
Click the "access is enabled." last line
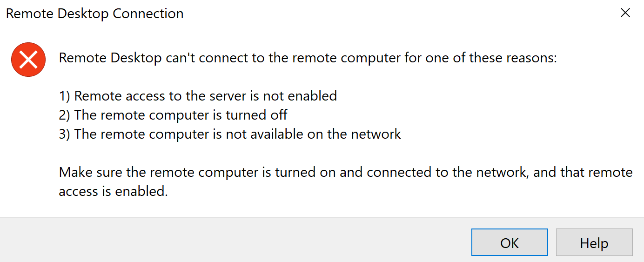tap(113, 191)
